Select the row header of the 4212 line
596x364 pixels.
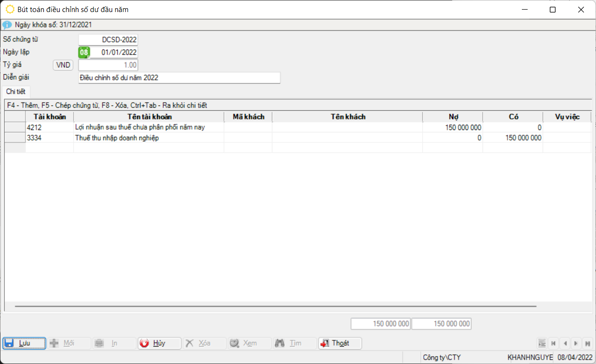(15, 128)
